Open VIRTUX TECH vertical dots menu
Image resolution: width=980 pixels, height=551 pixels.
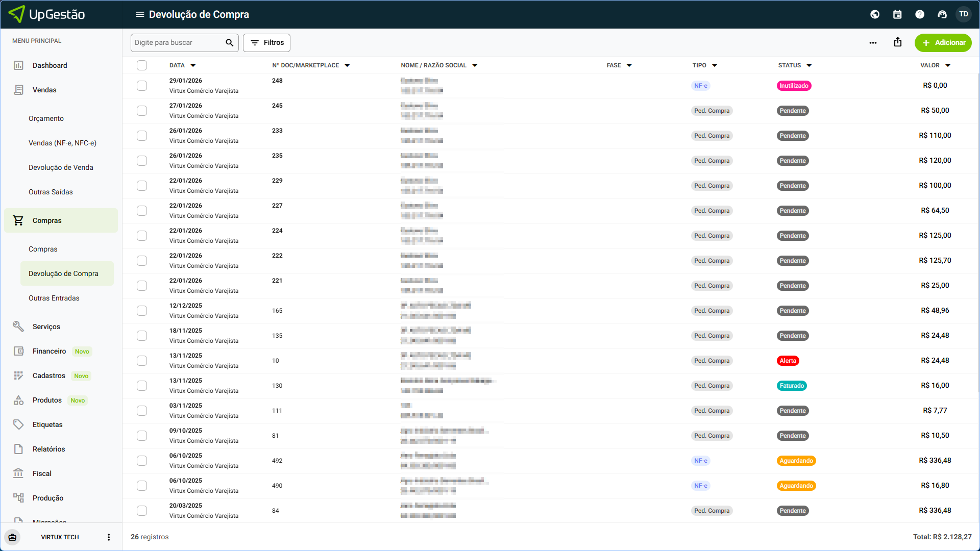pyautogui.click(x=109, y=537)
